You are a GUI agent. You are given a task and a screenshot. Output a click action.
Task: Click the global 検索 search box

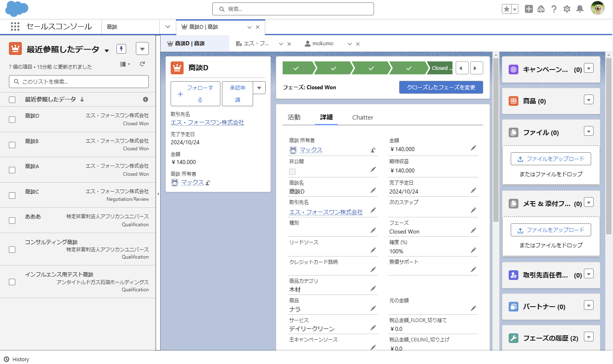coord(293,8)
